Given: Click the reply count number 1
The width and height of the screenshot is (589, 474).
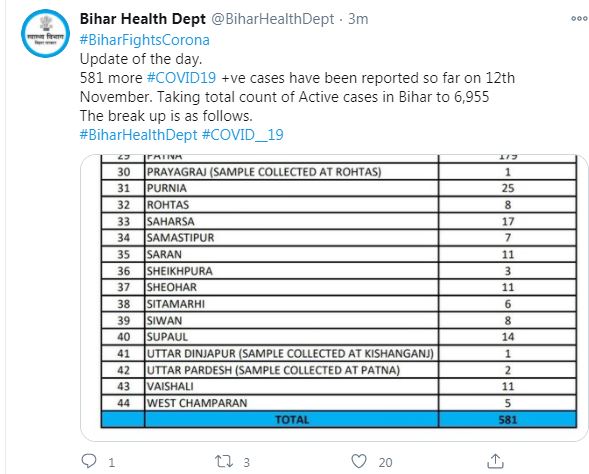Looking at the screenshot, I should point(112,462).
